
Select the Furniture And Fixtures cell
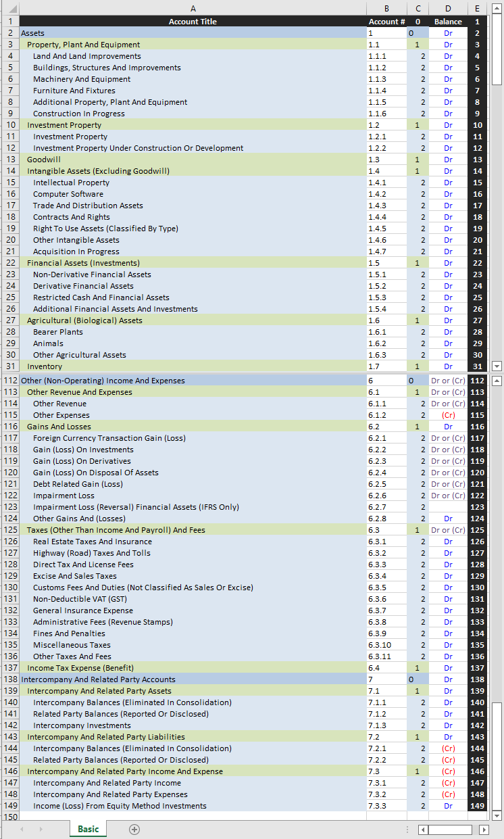pyautogui.click(x=193, y=91)
